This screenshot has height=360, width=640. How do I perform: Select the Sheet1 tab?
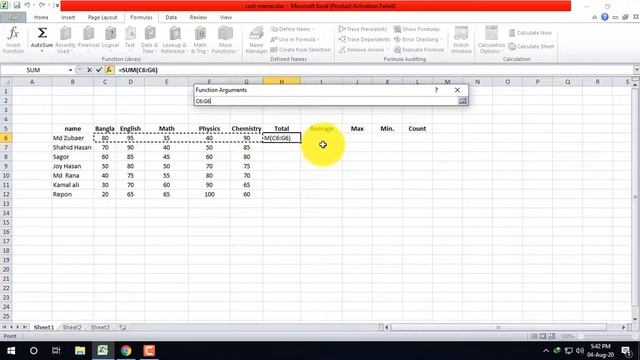pyautogui.click(x=43, y=327)
